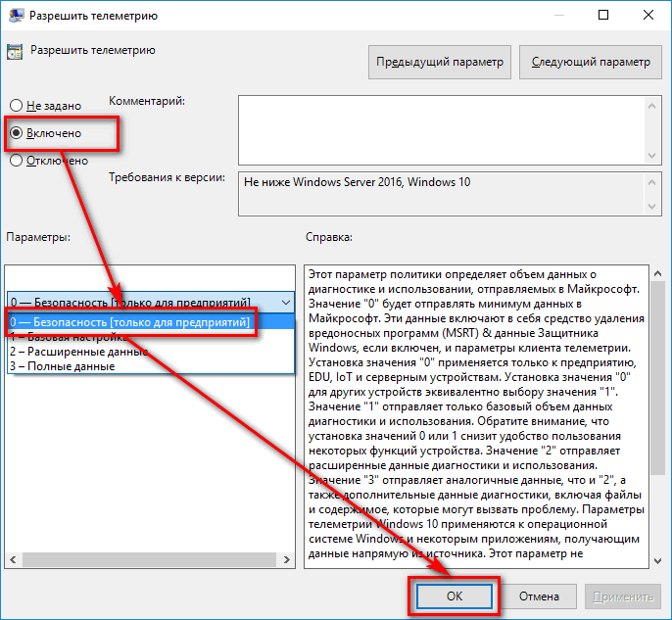This screenshot has width=672, height=620.
Task: Click the title bar window system icon
Action: pos(17,16)
